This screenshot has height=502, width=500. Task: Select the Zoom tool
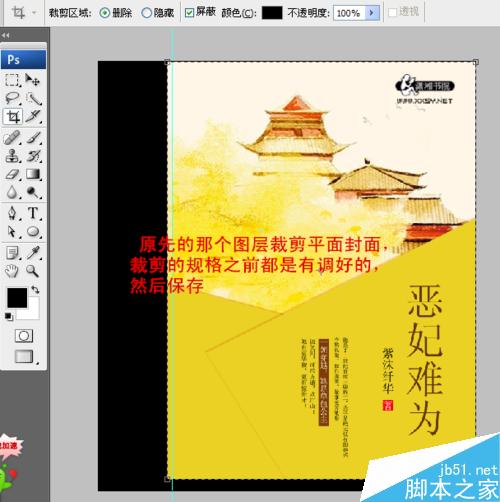(33, 271)
